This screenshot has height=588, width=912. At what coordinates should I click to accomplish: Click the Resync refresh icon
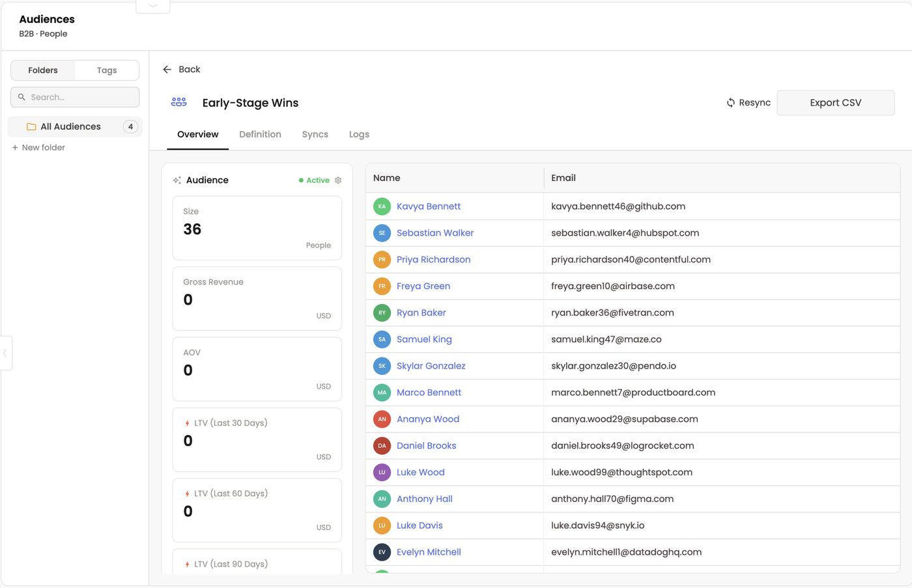coord(731,103)
